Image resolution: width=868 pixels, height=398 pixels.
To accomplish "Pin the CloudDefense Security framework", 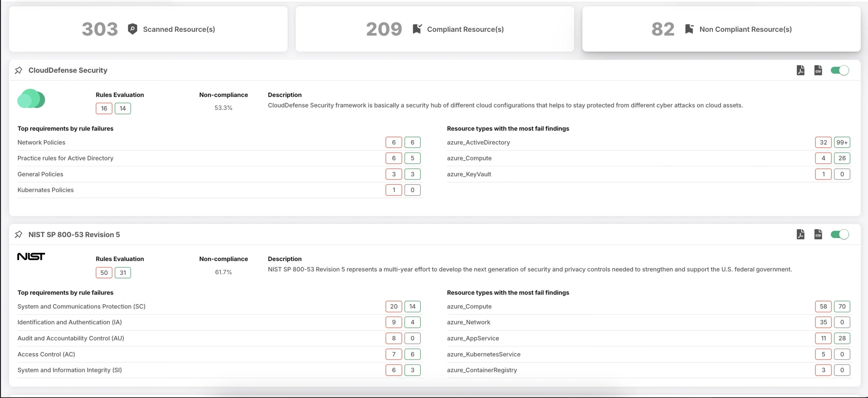I will pyautogui.click(x=19, y=70).
